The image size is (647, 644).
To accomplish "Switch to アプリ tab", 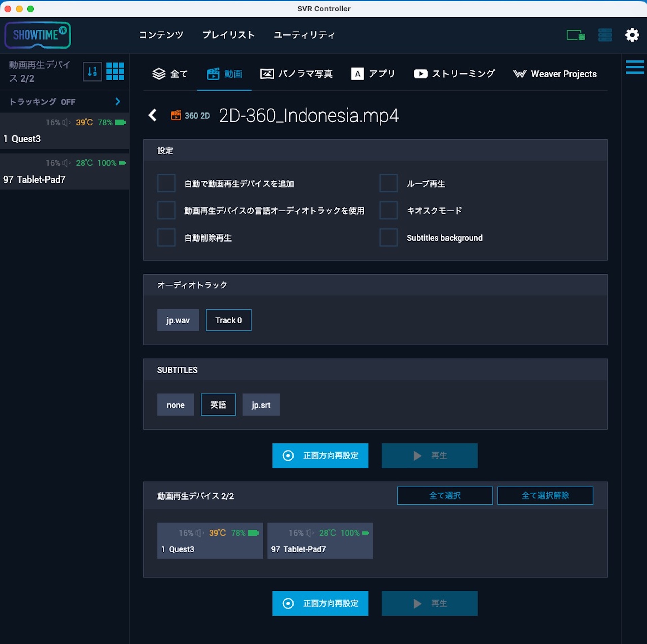I will [x=373, y=74].
